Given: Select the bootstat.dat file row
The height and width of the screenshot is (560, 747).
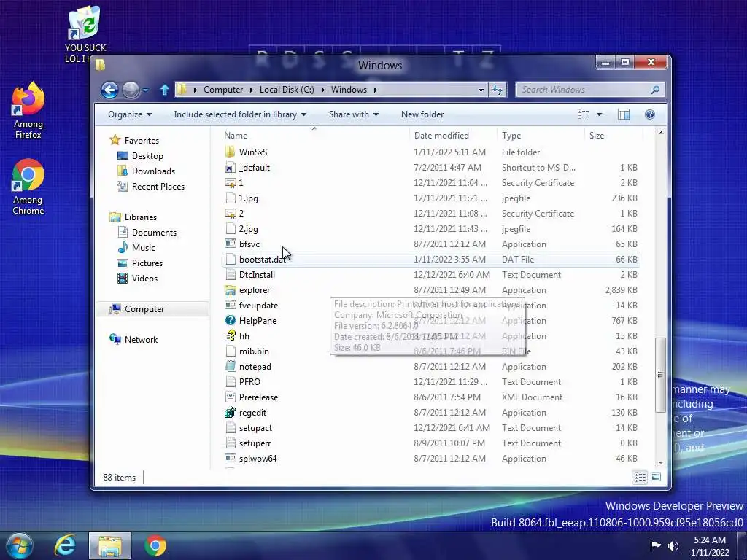Looking at the screenshot, I should pyautogui.click(x=430, y=259).
